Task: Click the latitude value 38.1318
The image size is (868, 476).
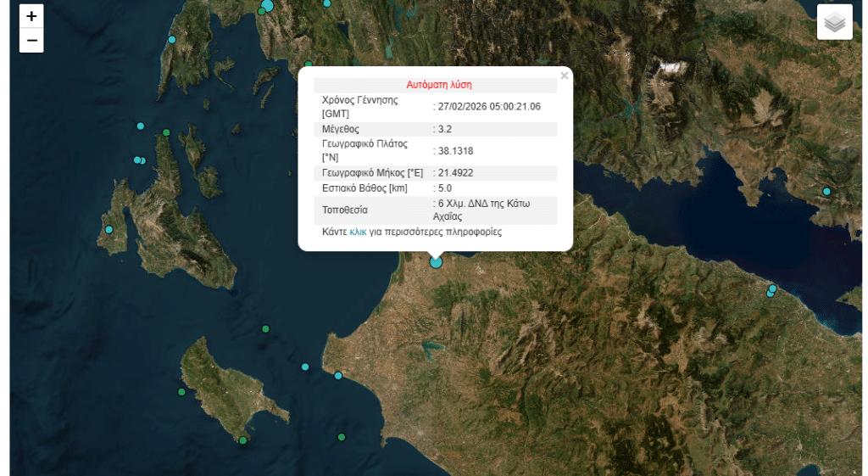Action: pos(455,151)
